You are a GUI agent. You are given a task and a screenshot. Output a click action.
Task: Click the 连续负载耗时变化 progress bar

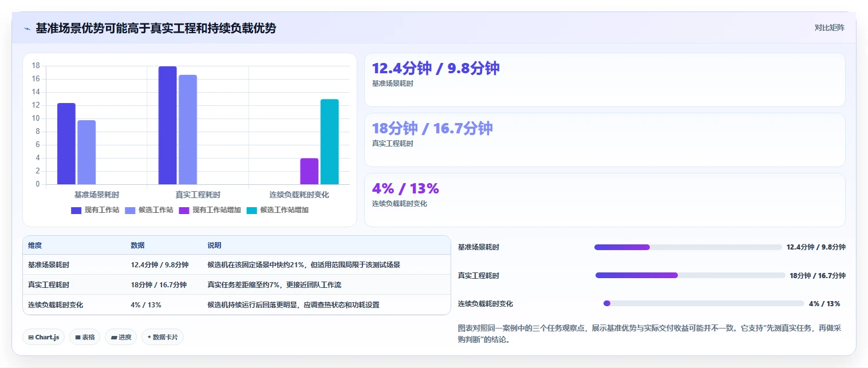point(704,303)
